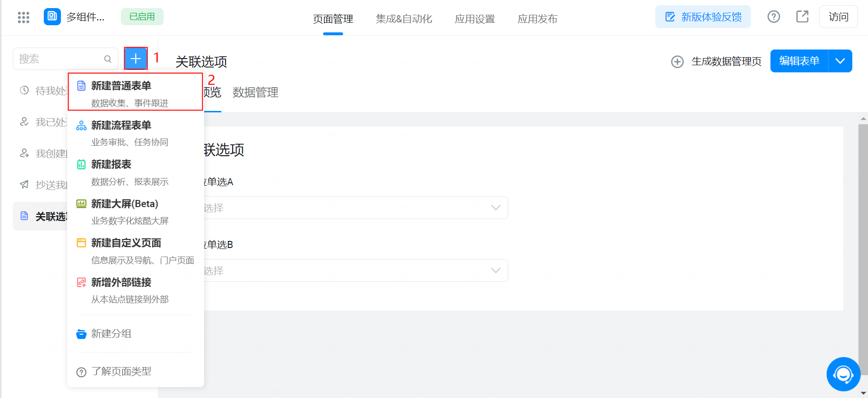Open the customer service chat bubble
The image size is (868, 398).
coord(843,374)
